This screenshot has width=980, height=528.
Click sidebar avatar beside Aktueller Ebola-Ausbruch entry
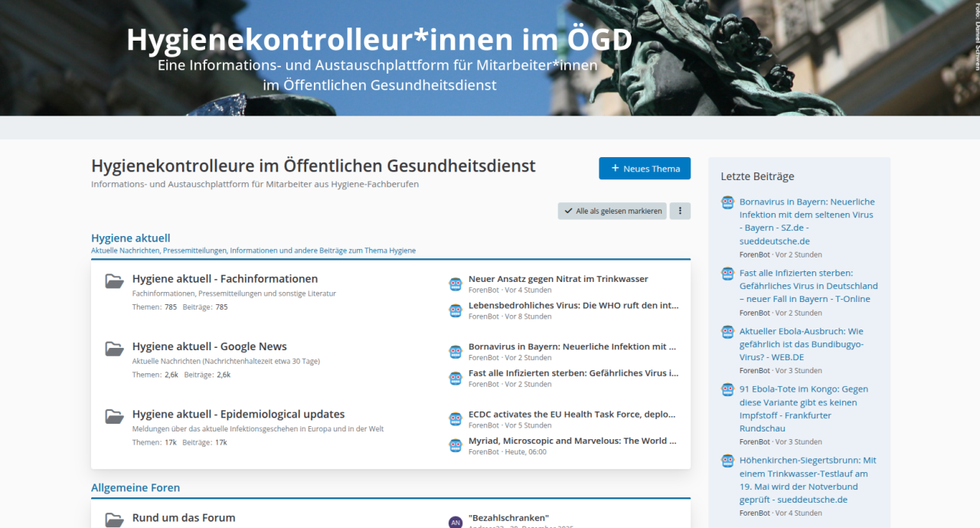coord(727,332)
